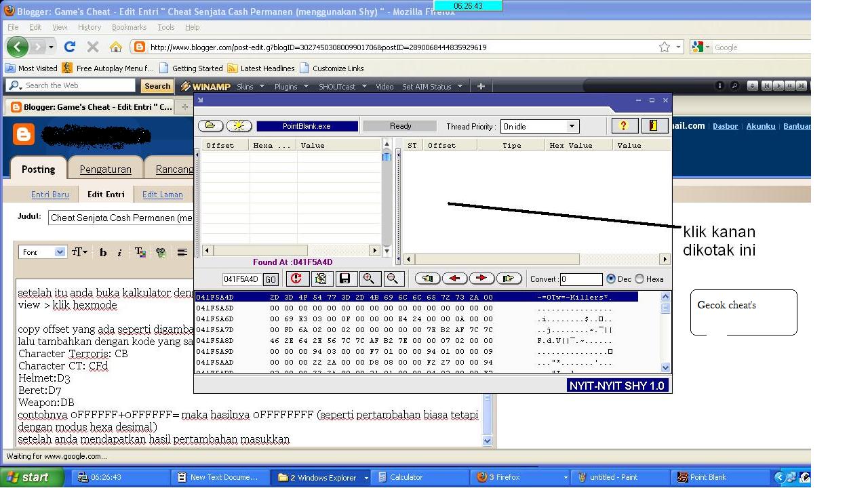The height and width of the screenshot is (488, 868).
Task: Open the Firefox Tools menu
Action: [x=166, y=27]
